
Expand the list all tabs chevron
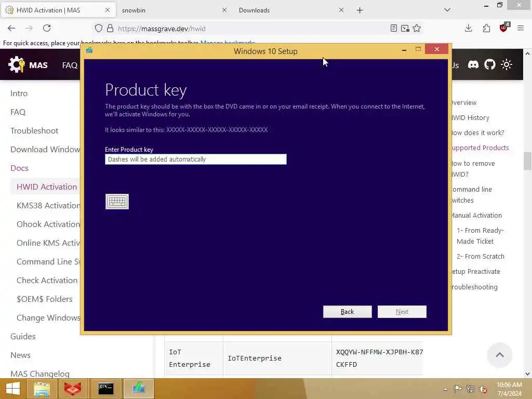pyautogui.click(x=447, y=10)
